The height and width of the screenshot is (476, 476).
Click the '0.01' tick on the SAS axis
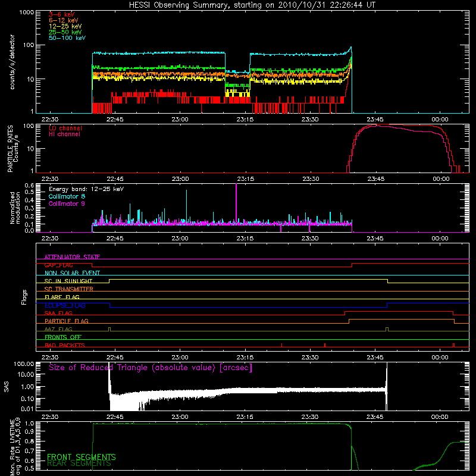[x=27, y=409]
